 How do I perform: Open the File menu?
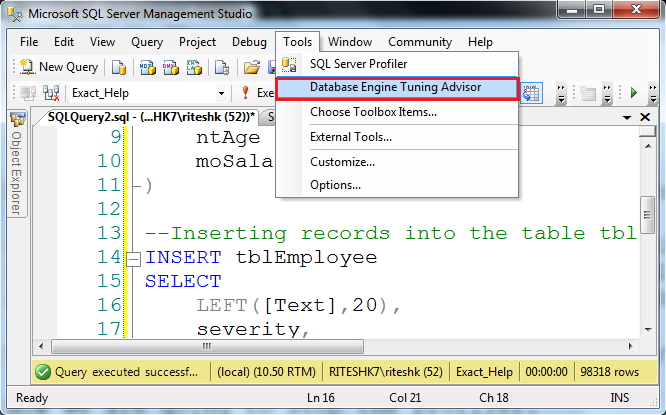click(29, 42)
